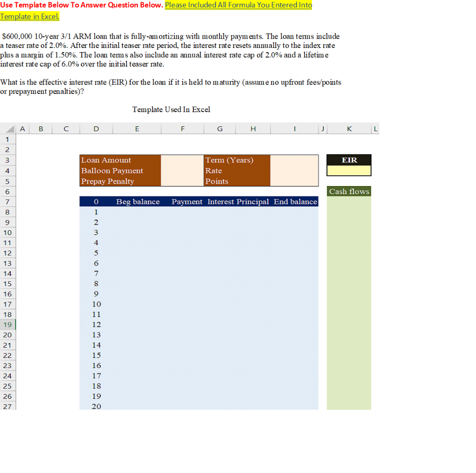Select row 19 header
This screenshot has height=473, width=476.
pos(7,325)
